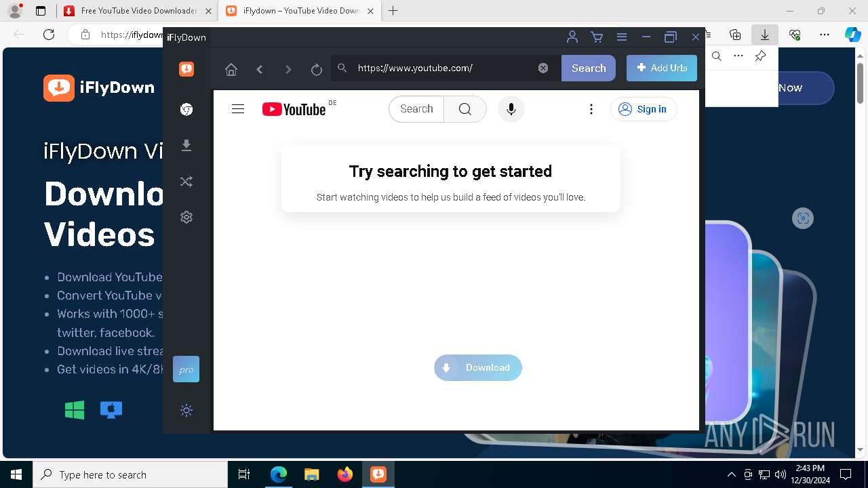Close the iFlydown browser tab
Image resolution: width=868 pixels, height=488 pixels.
point(370,11)
